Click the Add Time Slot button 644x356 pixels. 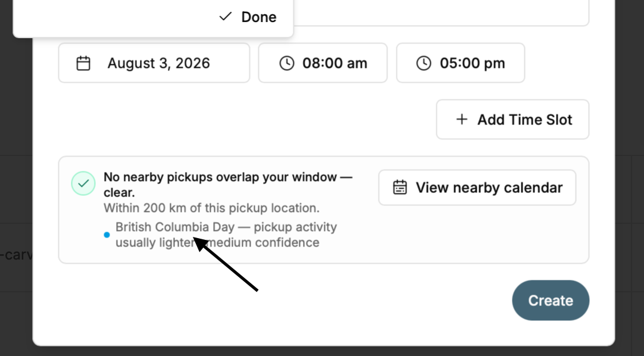click(512, 120)
